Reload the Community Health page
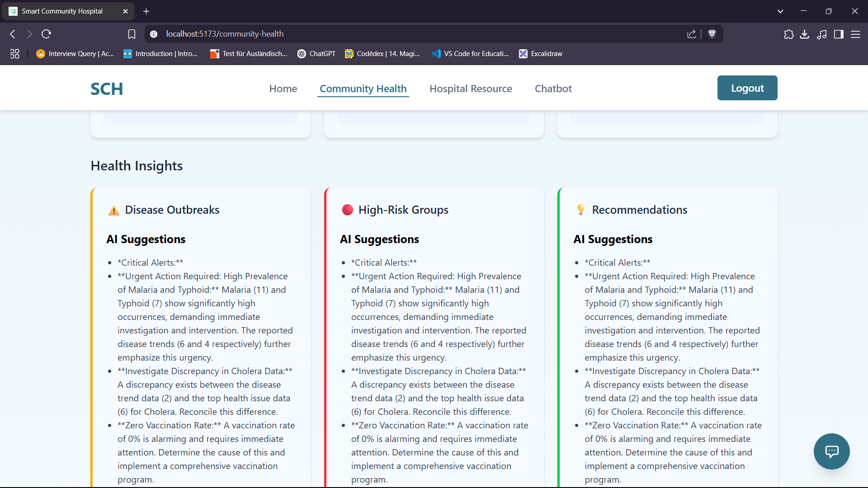868x488 pixels. coord(46,34)
